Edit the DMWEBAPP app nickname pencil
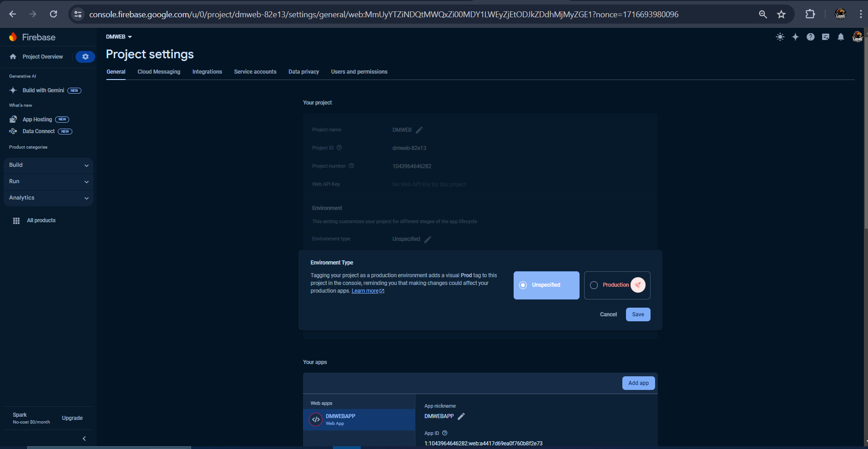Image resolution: width=868 pixels, height=449 pixels. [x=461, y=416]
